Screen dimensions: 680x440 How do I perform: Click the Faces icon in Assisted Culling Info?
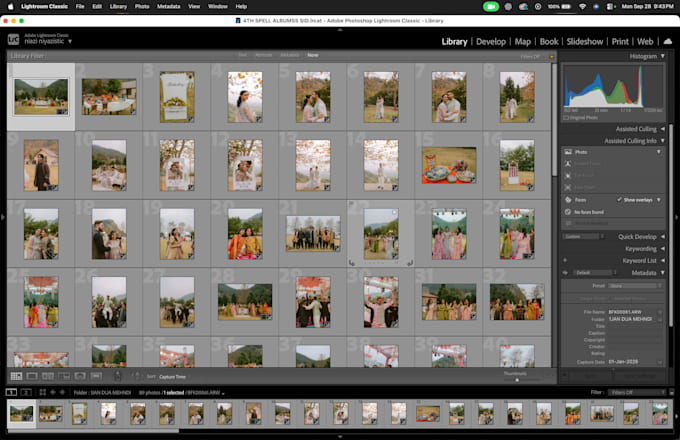click(568, 200)
